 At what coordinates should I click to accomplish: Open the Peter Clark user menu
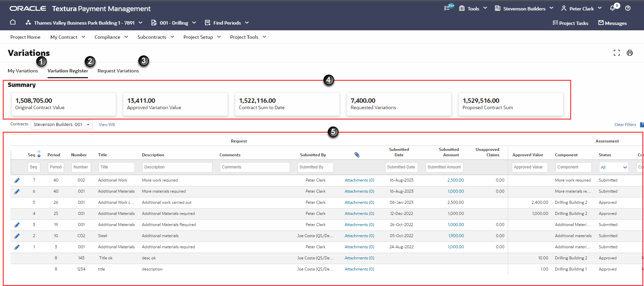(x=581, y=8)
